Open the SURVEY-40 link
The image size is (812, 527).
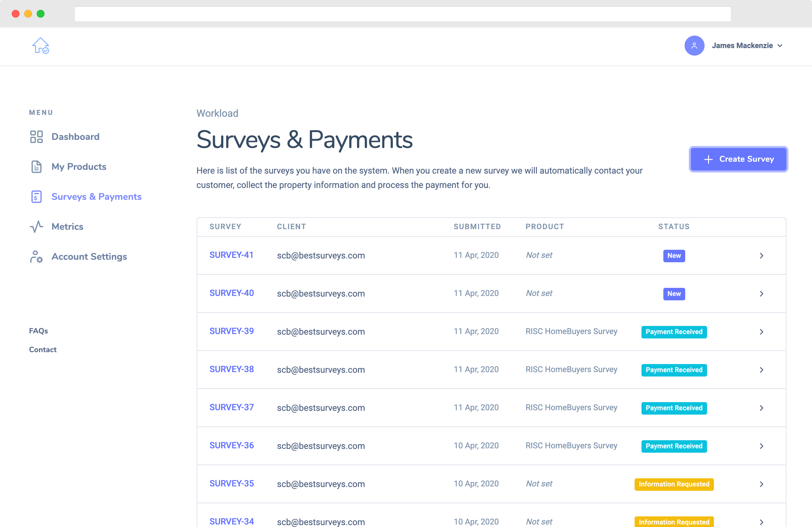(231, 293)
